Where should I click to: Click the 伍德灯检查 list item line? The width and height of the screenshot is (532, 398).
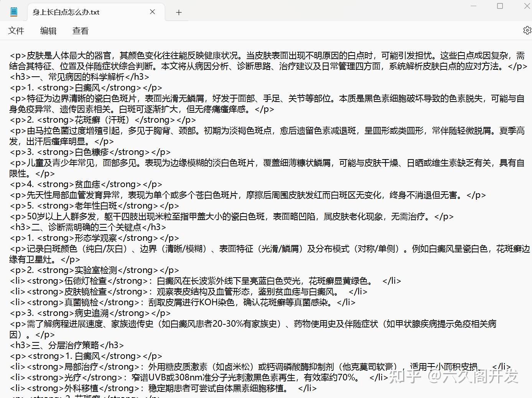point(205,281)
